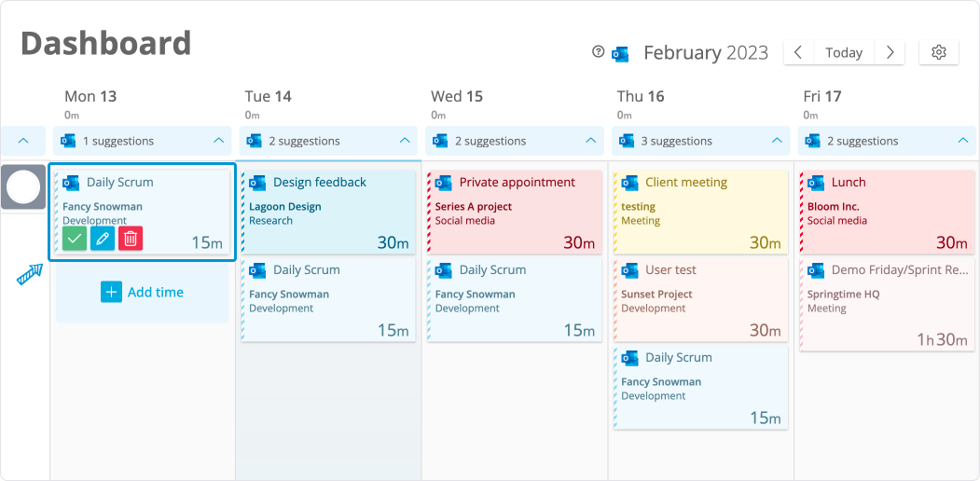The image size is (980, 481).
Task: Select the Wed 15 day header
Action: [457, 96]
